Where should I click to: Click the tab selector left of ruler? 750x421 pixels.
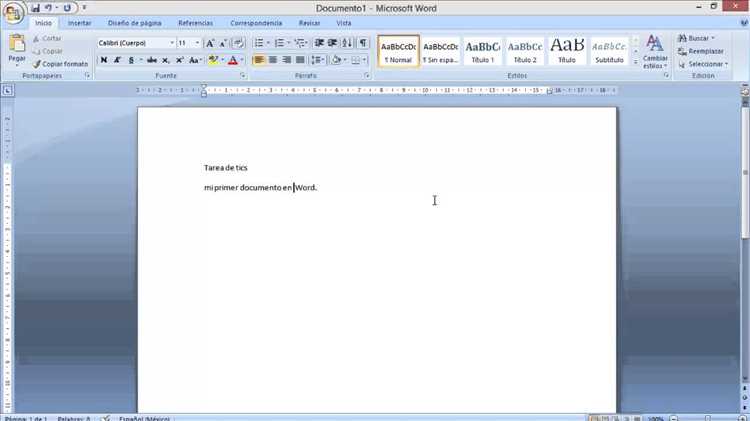pyautogui.click(x=8, y=90)
